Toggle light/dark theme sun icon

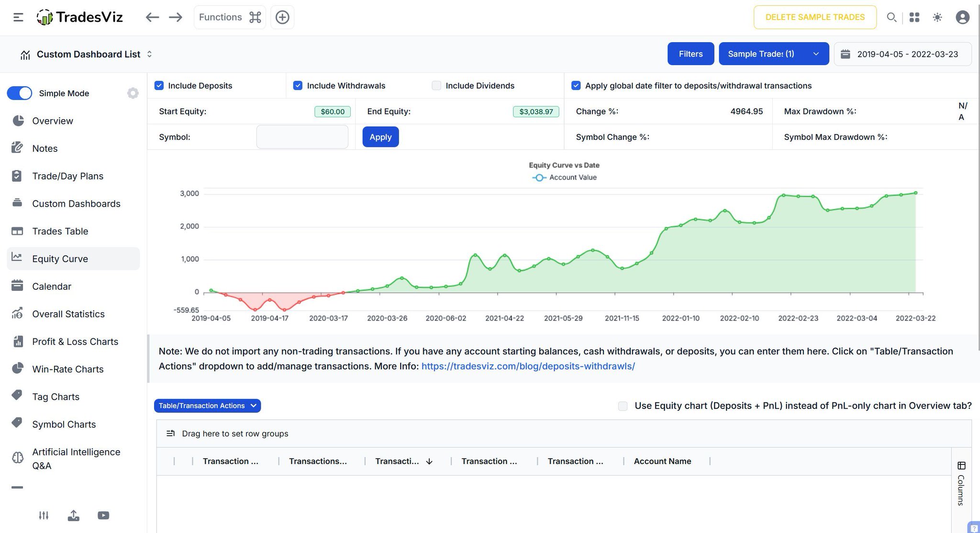[x=937, y=17]
